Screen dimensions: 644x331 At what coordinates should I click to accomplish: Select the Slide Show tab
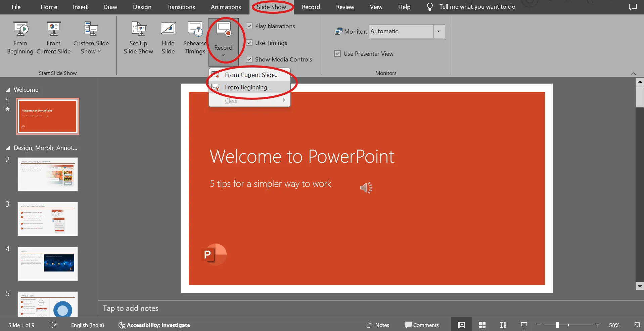click(271, 7)
